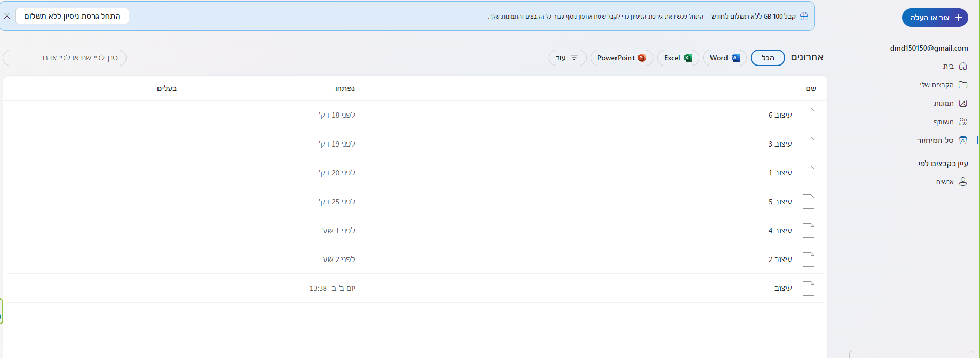980x358 pixels.
Task: Sort by the שם name column header
Action: (x=811, y=88)
